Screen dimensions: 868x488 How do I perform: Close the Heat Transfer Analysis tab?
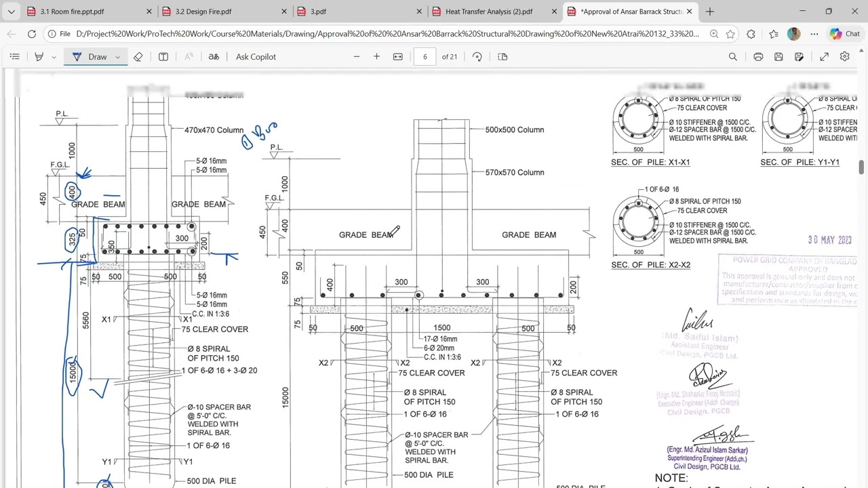point(555,12)
